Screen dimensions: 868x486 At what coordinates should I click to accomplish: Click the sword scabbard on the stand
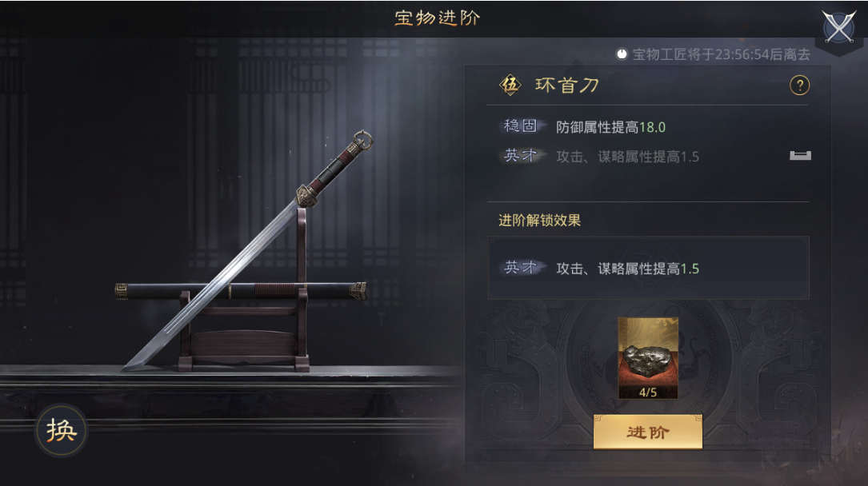point(241,290)
